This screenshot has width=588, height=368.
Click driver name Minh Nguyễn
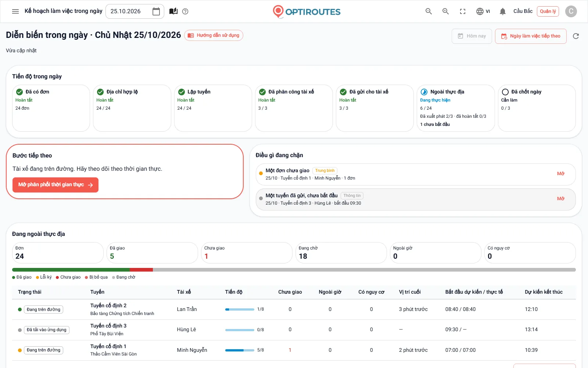pos(192,350)
